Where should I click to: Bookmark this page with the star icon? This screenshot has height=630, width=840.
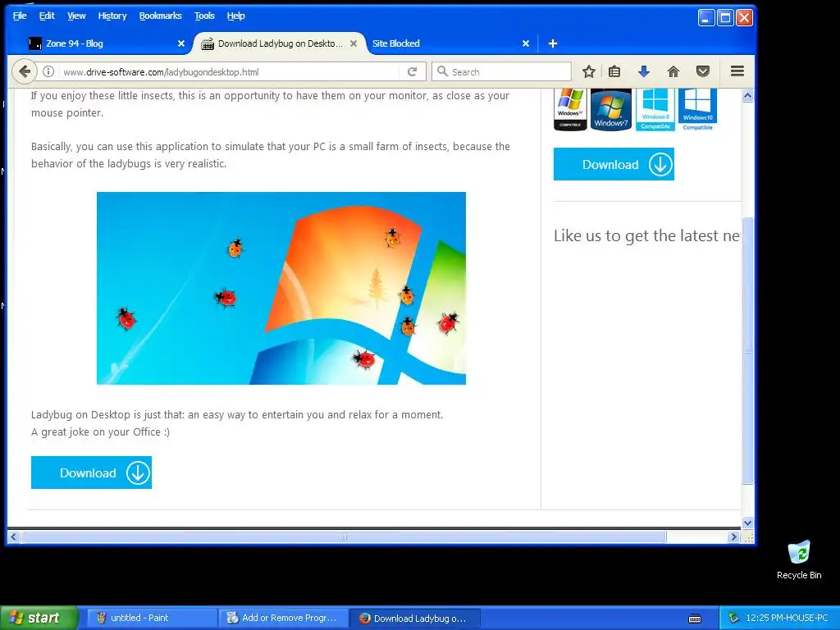pyautogui.click(x=589, y=71)
